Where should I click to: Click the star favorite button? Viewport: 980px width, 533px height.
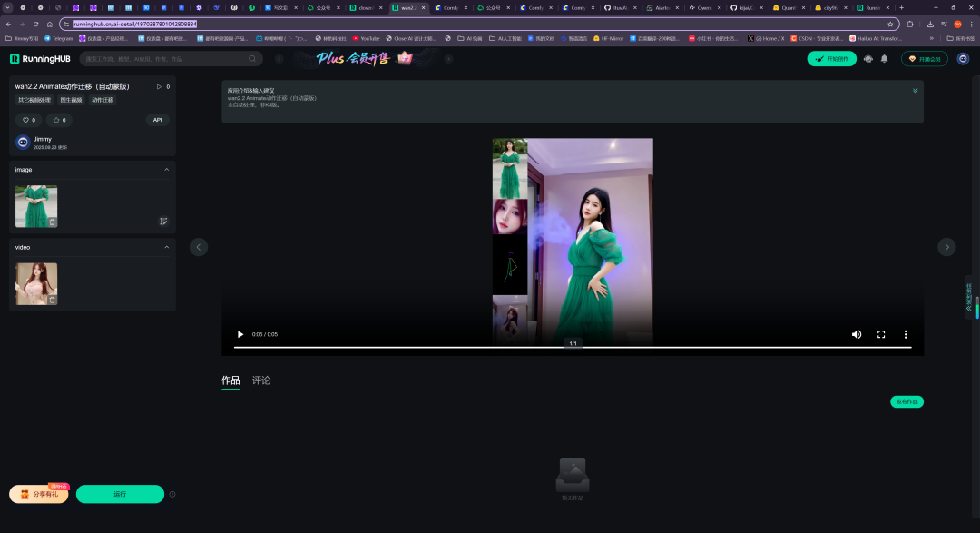pos(59,120)
